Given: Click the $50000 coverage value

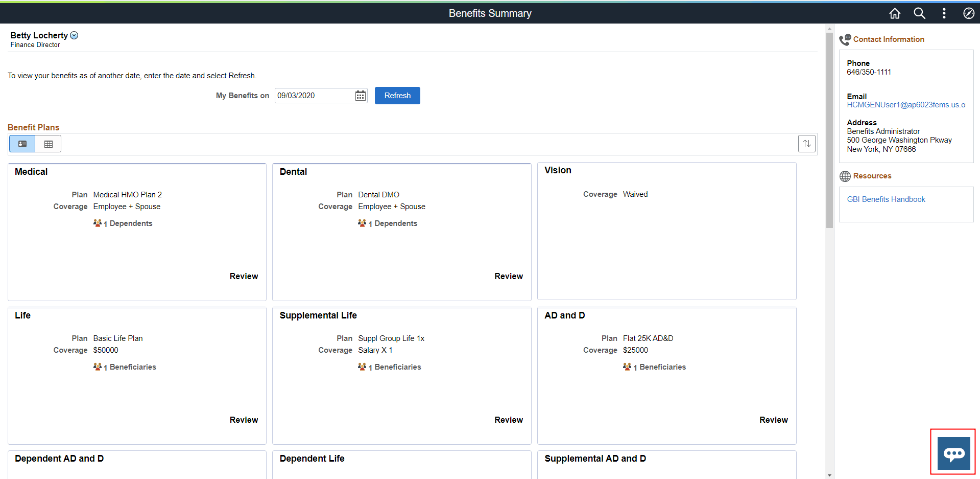Looking at the screenshot, I should 106,350.
